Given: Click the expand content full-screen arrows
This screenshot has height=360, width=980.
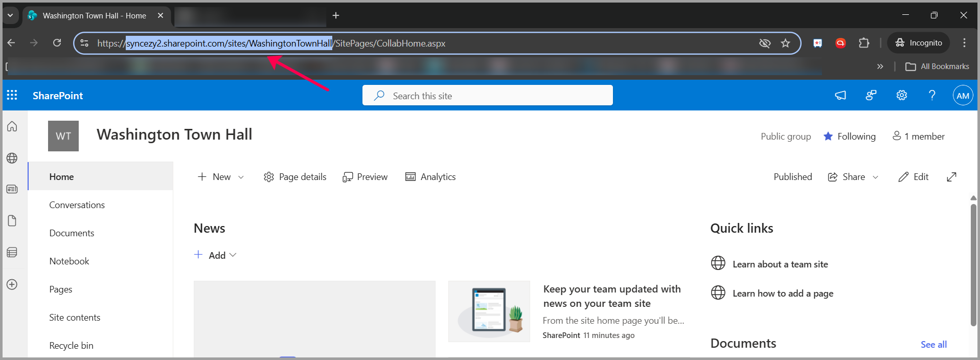Looking at the screenshot, I should (951, 177).
